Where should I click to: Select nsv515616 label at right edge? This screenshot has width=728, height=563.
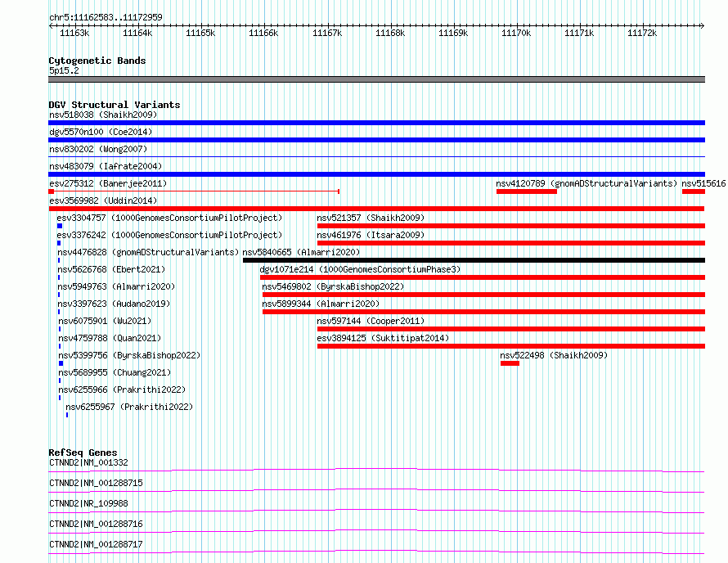(703, 183)
